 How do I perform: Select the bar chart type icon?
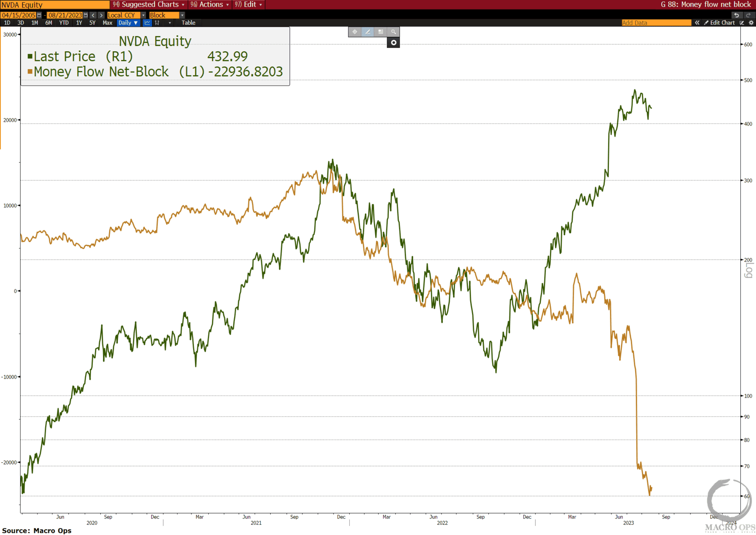(157, 23)
